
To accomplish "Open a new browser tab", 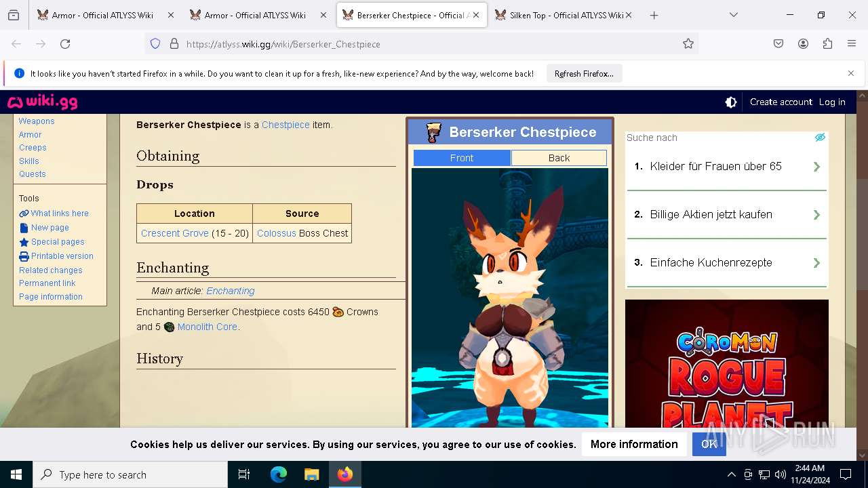I will pyautogui.click(x=654, y=15).
